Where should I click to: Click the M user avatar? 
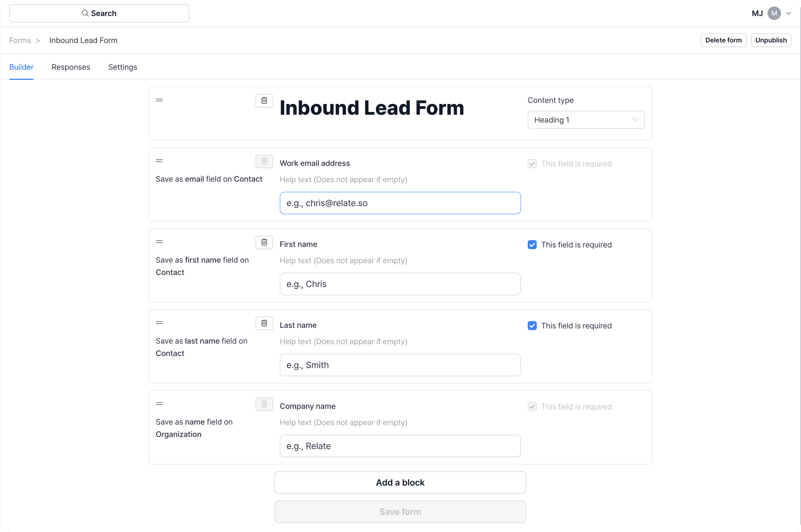pos(774,13)
